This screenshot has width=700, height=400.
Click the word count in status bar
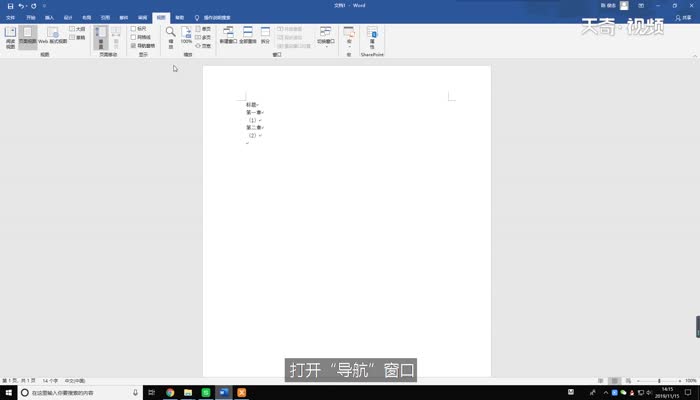pos(50,381)
